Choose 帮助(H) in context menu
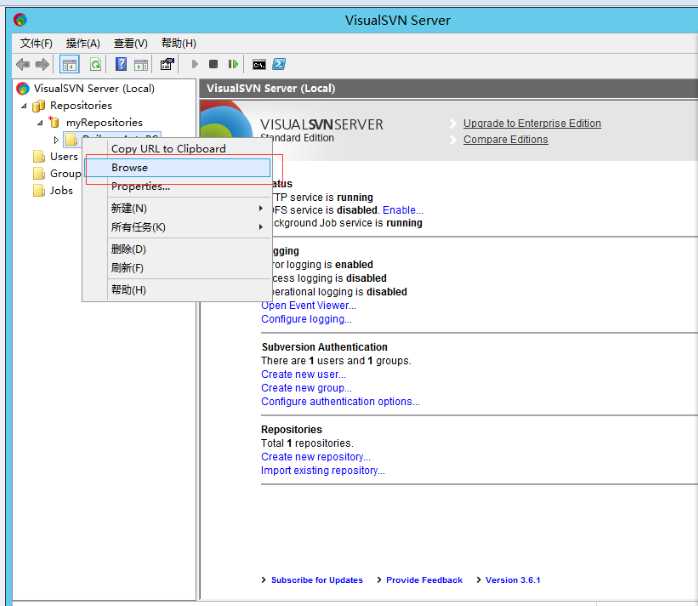The width and height of the screenshot is (698, 606). click(x=178, y=290)
